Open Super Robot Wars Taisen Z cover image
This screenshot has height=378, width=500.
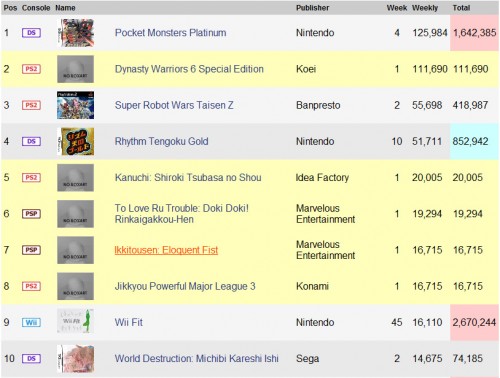pyautogui.click(x=76, y=105)
